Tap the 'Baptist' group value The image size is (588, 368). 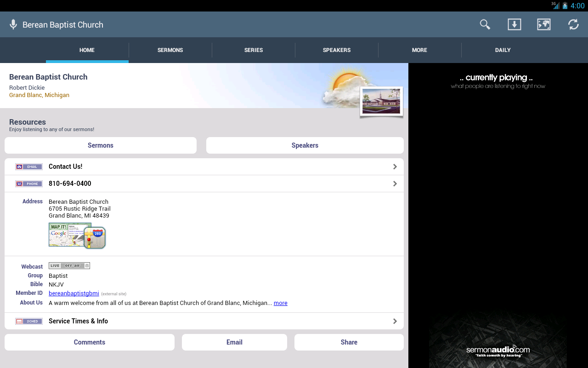click(x=58, y=276)
